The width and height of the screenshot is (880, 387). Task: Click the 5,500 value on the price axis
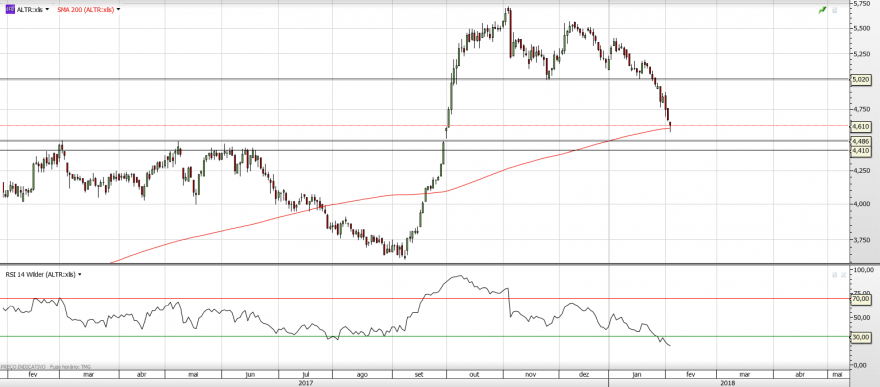[x=862, y=29]
